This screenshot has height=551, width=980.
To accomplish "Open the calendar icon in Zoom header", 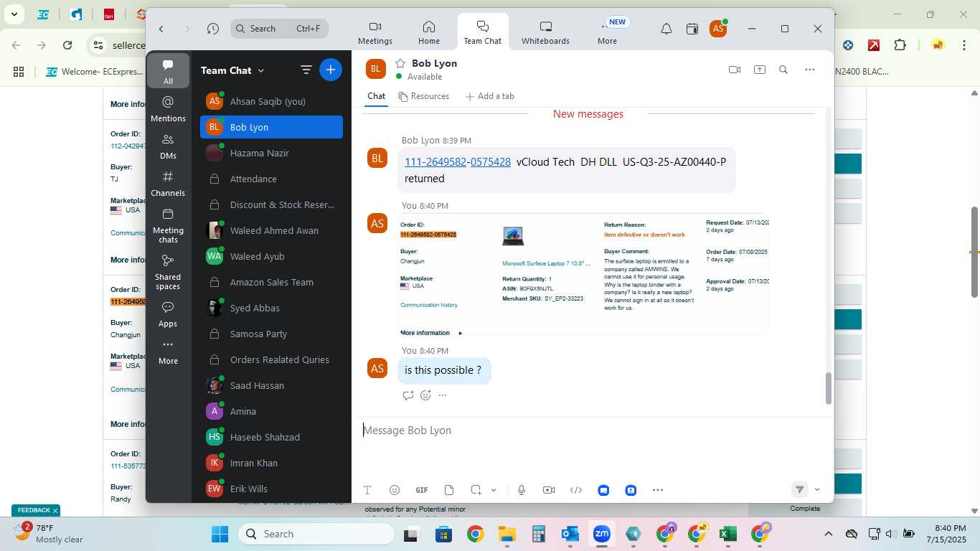I will (x=692, y=29).
